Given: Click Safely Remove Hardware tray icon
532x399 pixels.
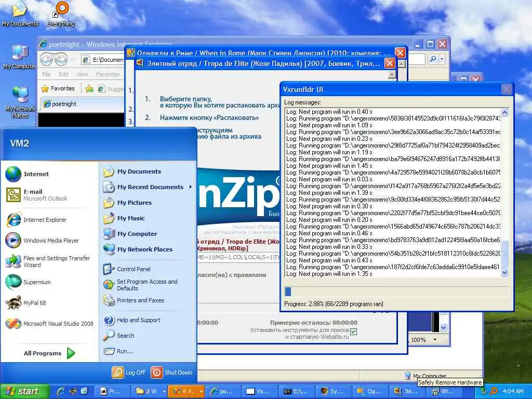Looking at the screenshot, I should point(483,392).
